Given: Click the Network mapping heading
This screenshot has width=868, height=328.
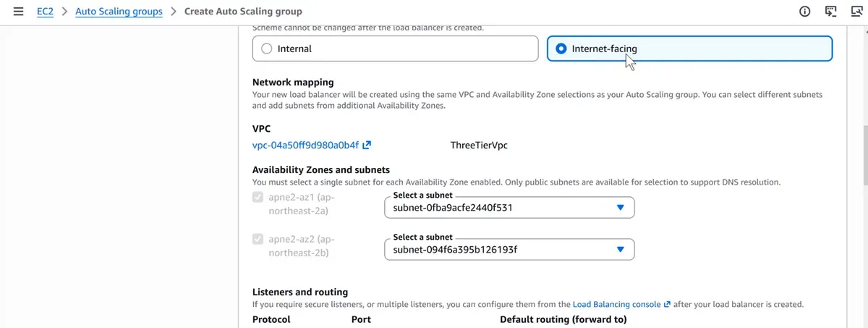Looking at the screenshot, I should [x=293, y=83].
